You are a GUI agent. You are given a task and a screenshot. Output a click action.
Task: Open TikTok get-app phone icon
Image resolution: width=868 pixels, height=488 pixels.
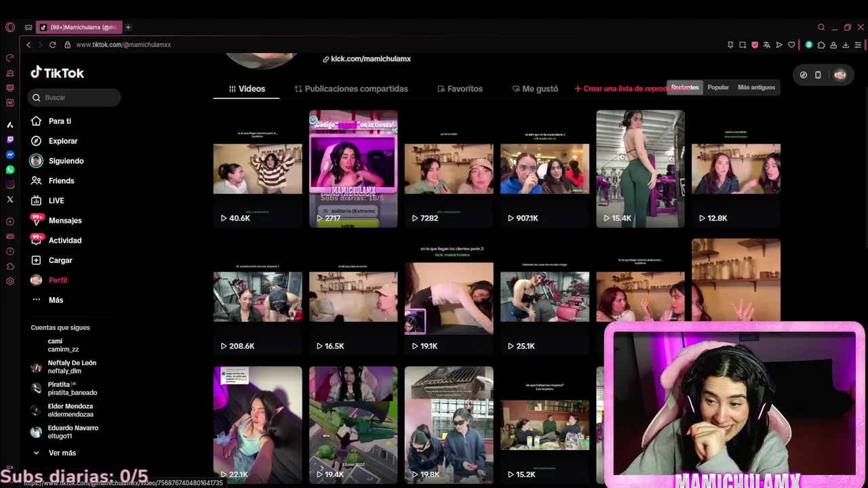818,75
